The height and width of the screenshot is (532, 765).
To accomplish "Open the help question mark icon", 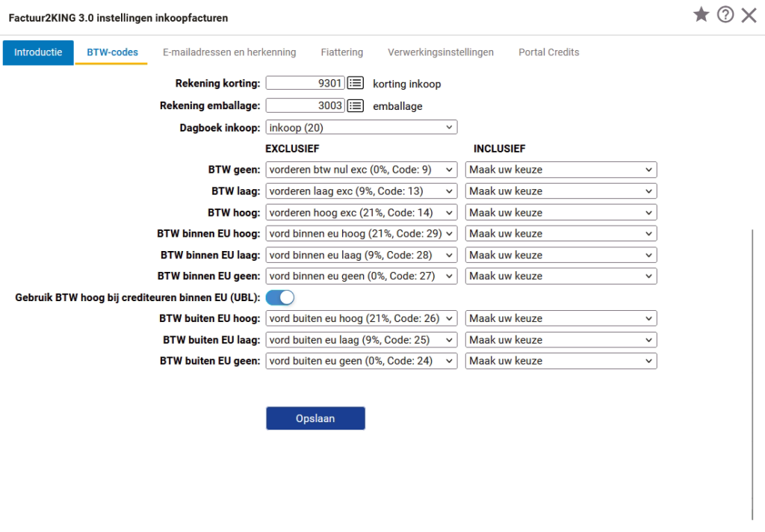I will coord(725,15).
